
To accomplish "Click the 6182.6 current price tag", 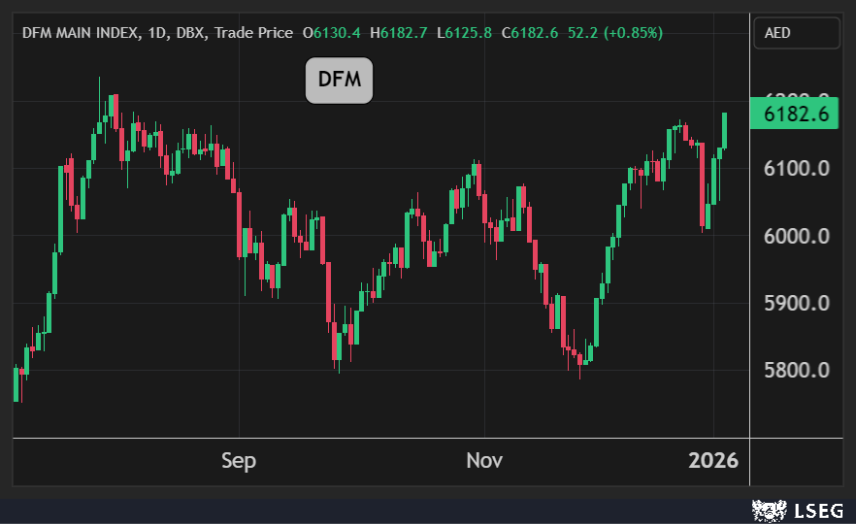I will (795, 115).
